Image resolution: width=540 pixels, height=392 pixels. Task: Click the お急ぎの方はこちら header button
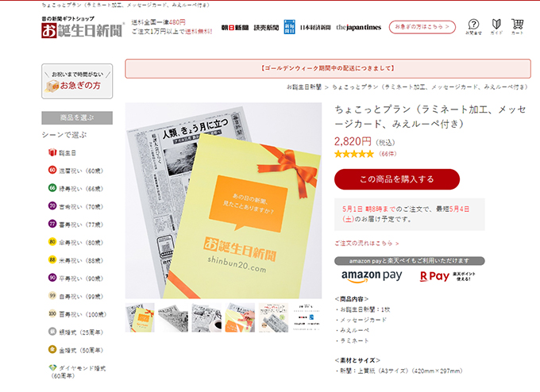pyautogui.click(x=422, y=27)
